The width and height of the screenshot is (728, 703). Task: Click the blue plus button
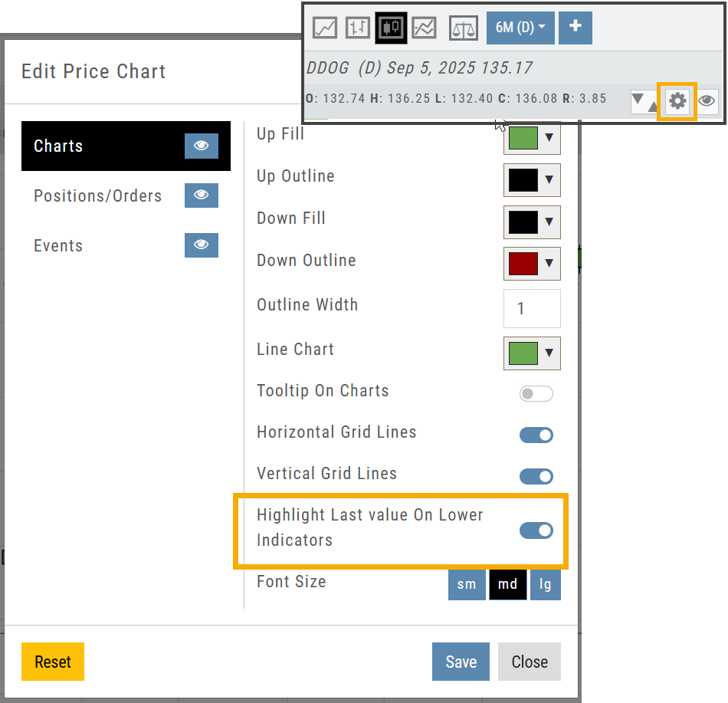575,27
